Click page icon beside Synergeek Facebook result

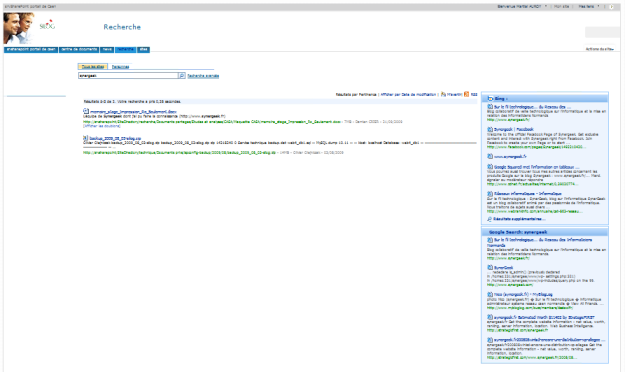point(490,129)
